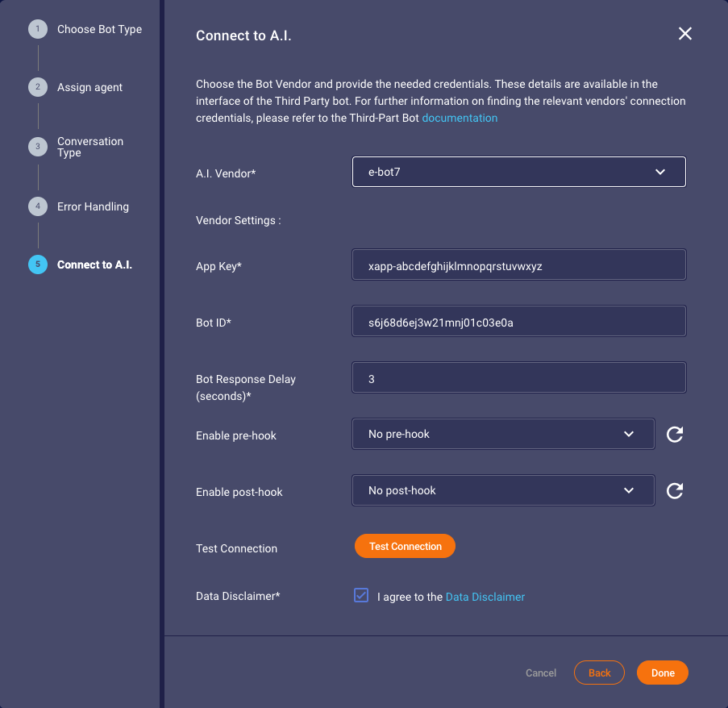The width and height of the screenshot is (728, 708).
Task: Open the Data Disclaimer link
Action: [485, 597]
